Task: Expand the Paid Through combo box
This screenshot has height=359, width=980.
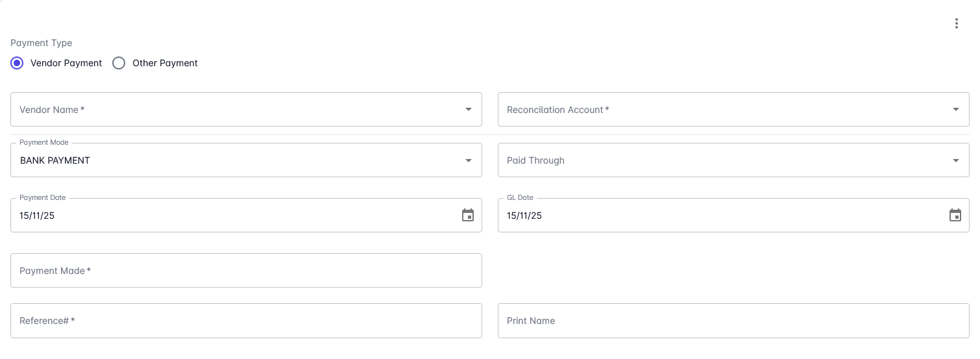Action: pyautogui.click(x=720, y=160)
